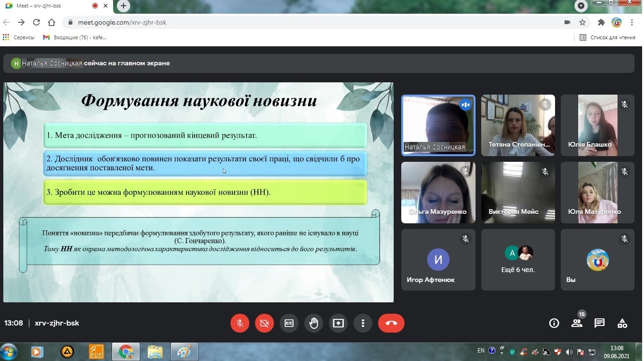Open the orange PDF app in taskbar
This screenshot has width=644, height=361.
(97, 352)
